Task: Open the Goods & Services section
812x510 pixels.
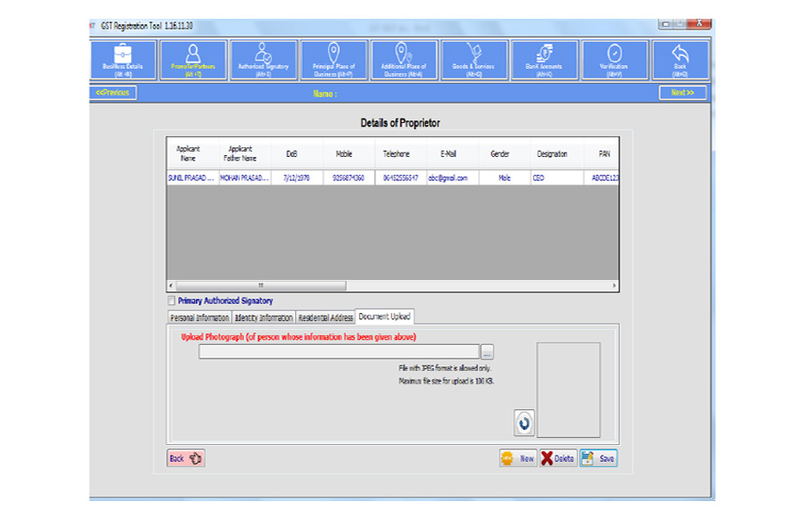Action: [473, 60]
